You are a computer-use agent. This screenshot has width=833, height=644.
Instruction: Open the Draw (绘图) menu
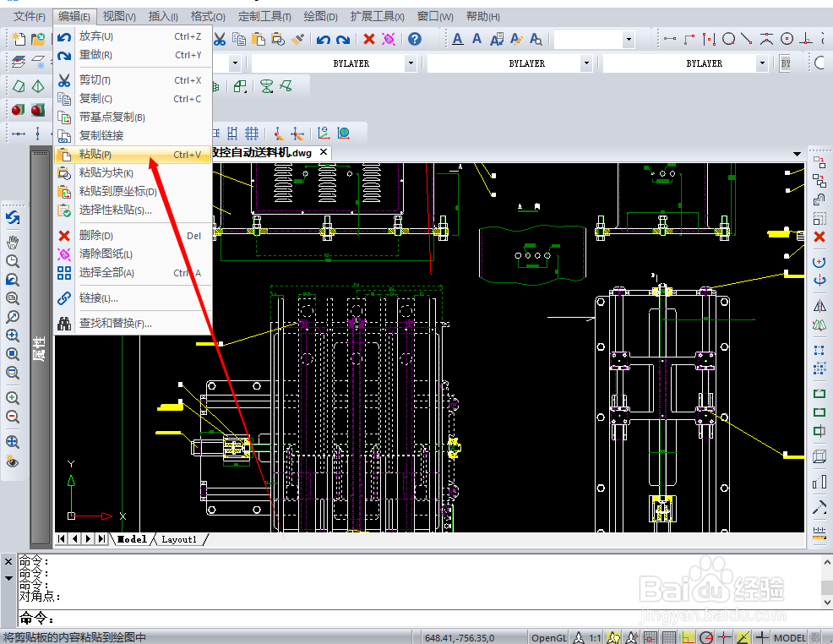320,16
